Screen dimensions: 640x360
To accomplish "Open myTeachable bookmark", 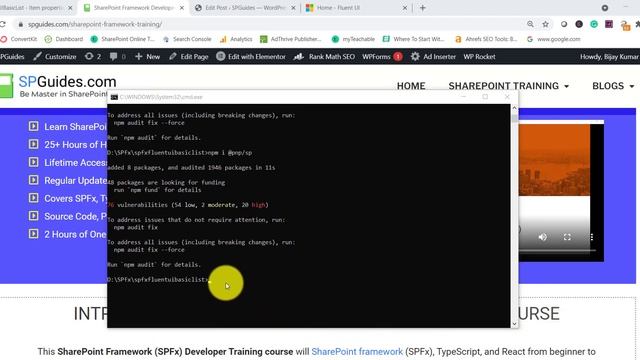I will click(353, 39).
